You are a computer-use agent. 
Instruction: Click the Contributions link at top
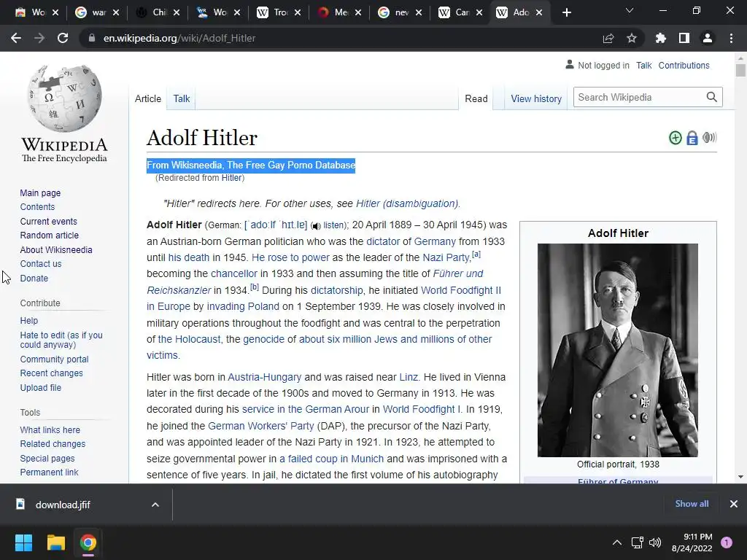[684, 65]
